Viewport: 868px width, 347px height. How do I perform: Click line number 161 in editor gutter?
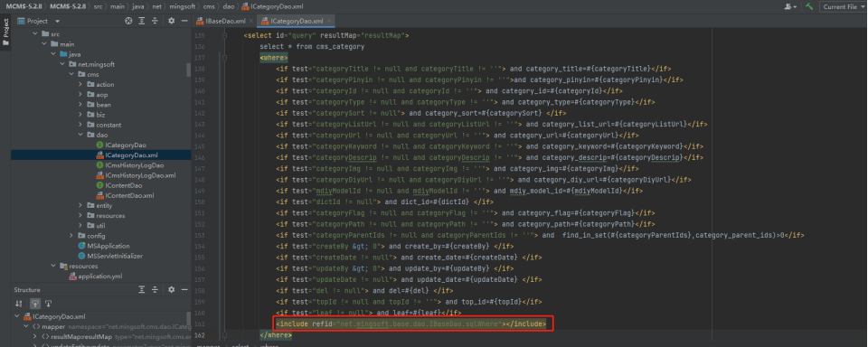click(201, 324)
